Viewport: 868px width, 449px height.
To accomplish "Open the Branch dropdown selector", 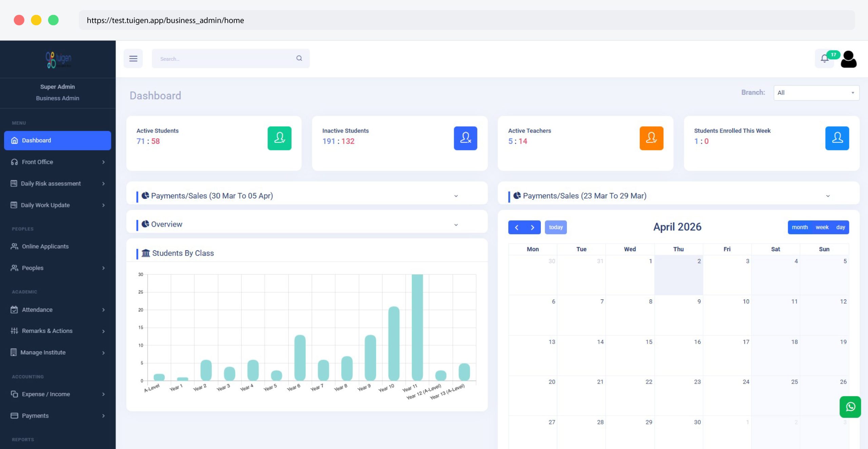I will pos(816,93).
